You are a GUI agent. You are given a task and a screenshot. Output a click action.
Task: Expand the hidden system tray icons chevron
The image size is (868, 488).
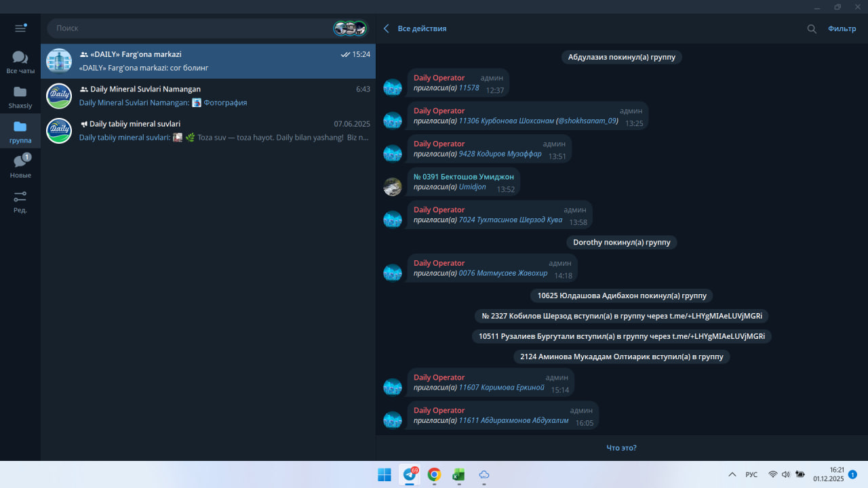click(732, 474)
